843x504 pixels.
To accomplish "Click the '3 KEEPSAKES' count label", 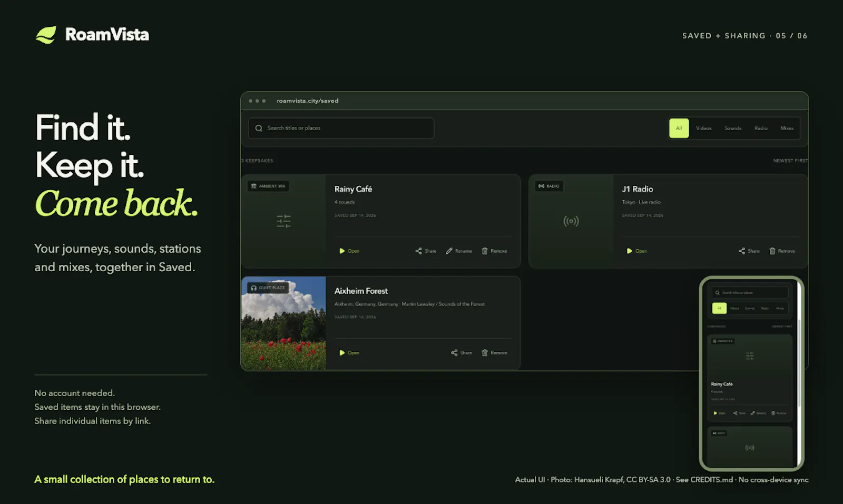I will point(258,161).
